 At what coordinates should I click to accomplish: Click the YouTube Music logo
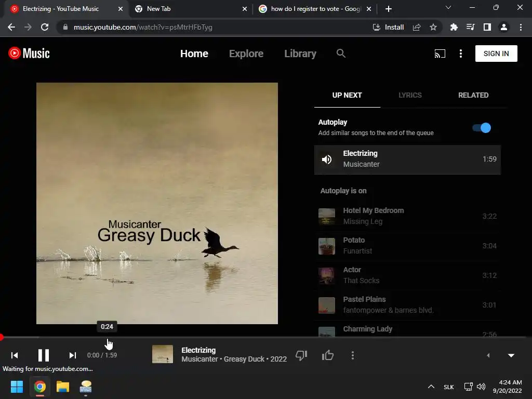click(x=29, y=54)
